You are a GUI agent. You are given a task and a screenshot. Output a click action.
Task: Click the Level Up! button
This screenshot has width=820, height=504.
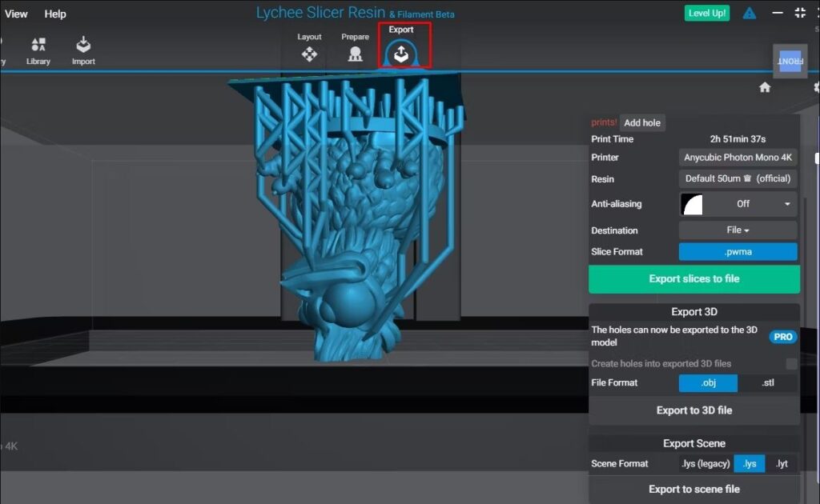[x=706, y=13]
